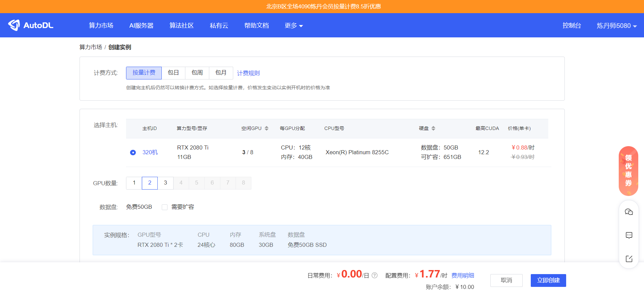This screenshot has height=298, width=644.
Task: Click the 320机 host ID link
Action: (150, 153)
